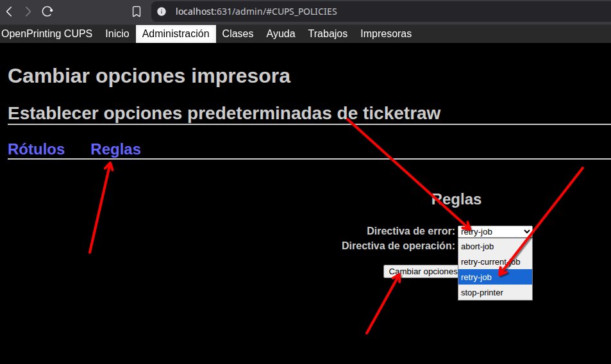Collapse the Directiva de error dropdown

(x=495, y=231)
